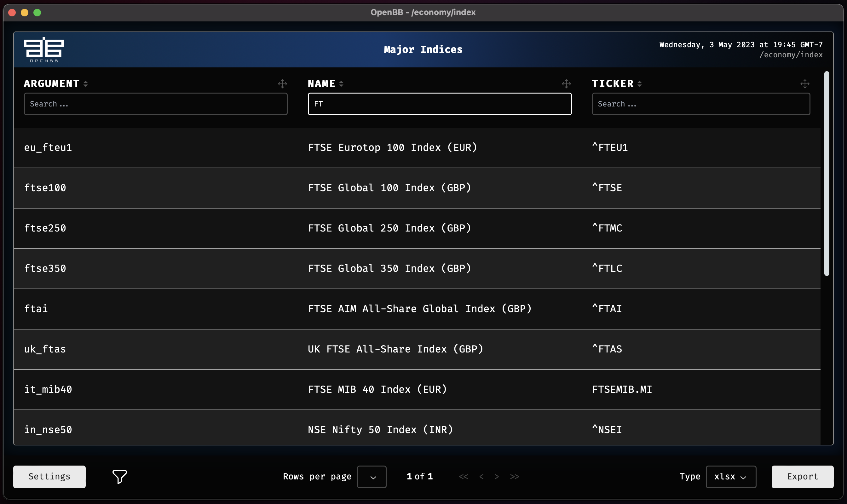Screen dimensions: 847x504
Task: Click FTSE Eurotop 100 Index (EUR) name
Action: [393, 148]
